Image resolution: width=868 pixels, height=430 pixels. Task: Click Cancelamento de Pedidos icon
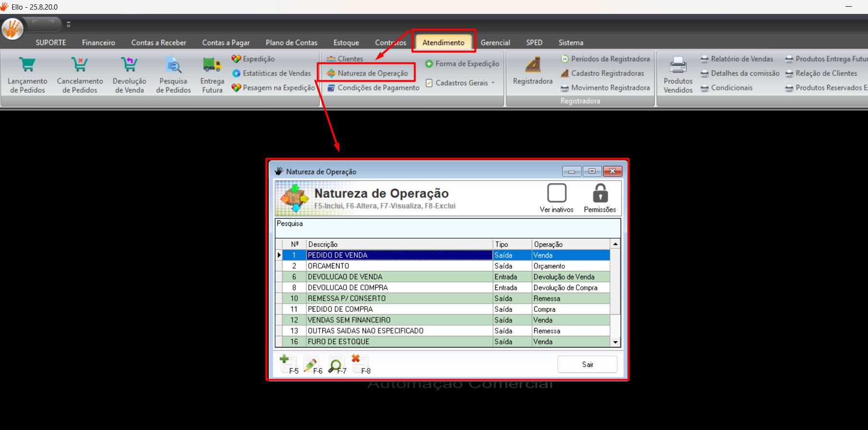click(x=80, y=65)
